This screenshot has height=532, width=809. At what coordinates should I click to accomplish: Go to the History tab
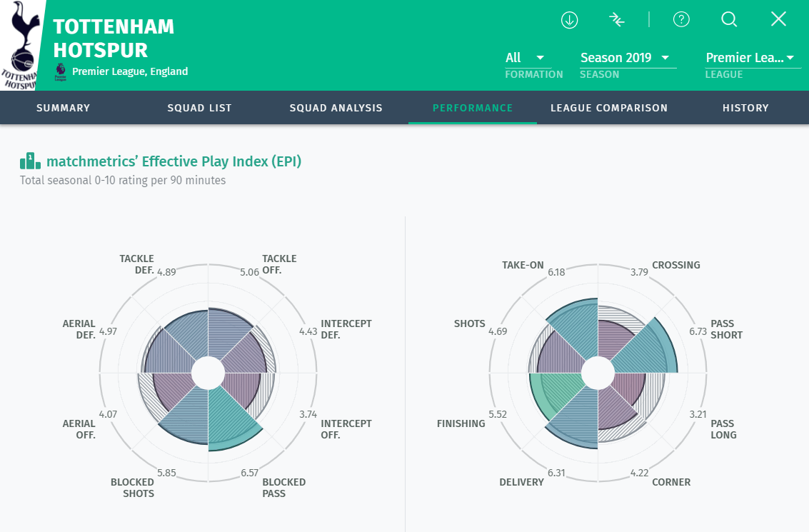point(745,108)
